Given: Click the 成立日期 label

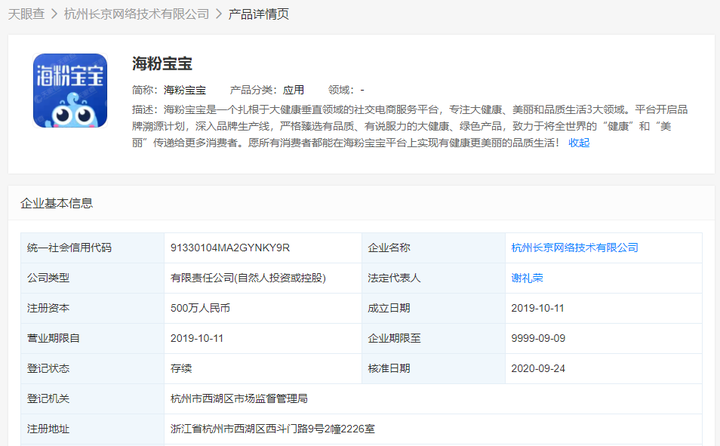Looking at the screenshot, I should click(388, 308).
